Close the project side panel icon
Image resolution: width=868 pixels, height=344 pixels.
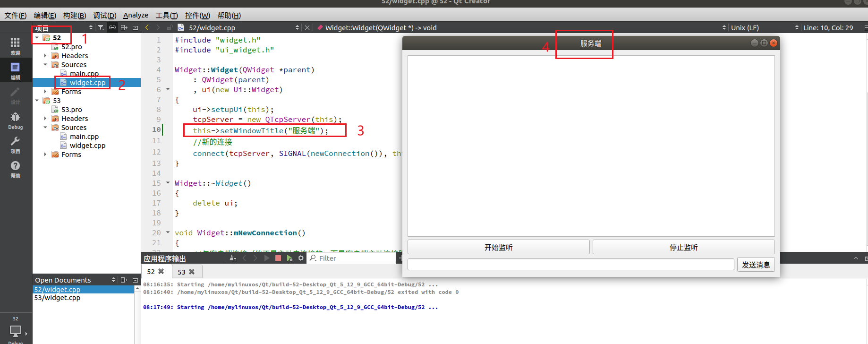[135, 27]
